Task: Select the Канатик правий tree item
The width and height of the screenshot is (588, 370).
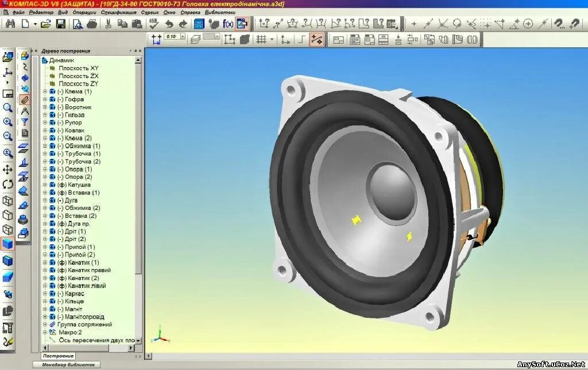Action: [84, 270]
